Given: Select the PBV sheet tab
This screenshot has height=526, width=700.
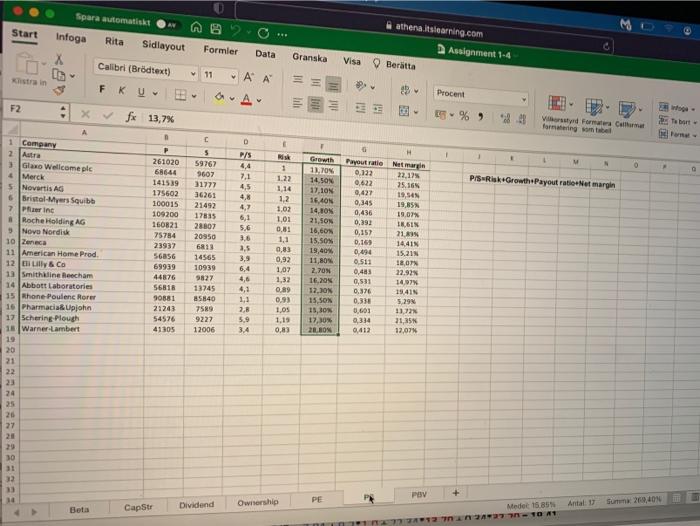Looking at the screenshot, I should (419, 494).
